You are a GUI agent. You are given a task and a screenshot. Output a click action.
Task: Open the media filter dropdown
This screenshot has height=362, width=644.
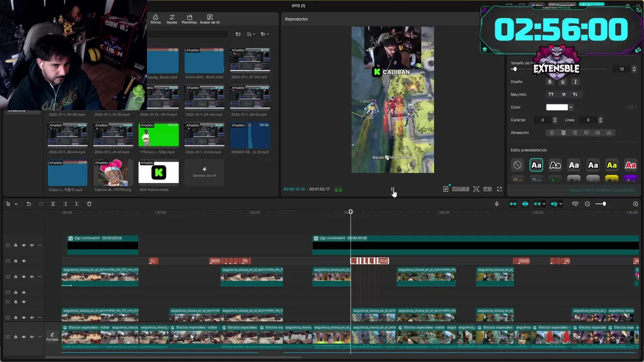[x=264, y=34]
